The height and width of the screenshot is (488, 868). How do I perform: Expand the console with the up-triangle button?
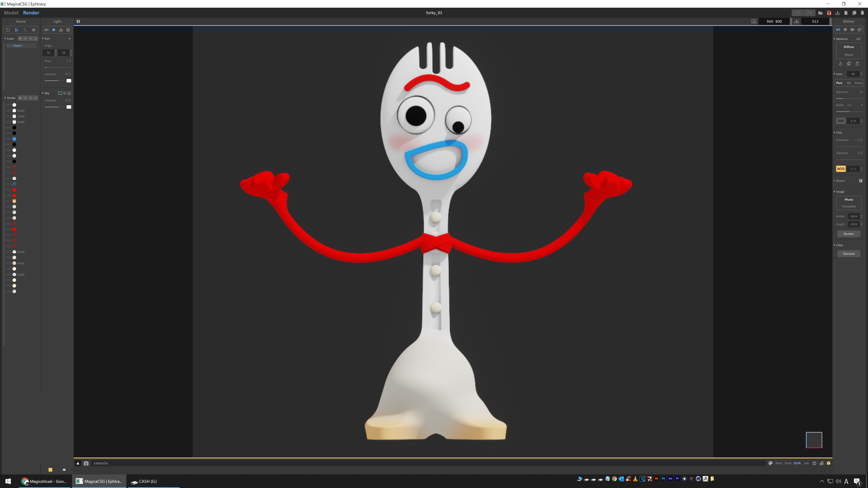(78, 463)
